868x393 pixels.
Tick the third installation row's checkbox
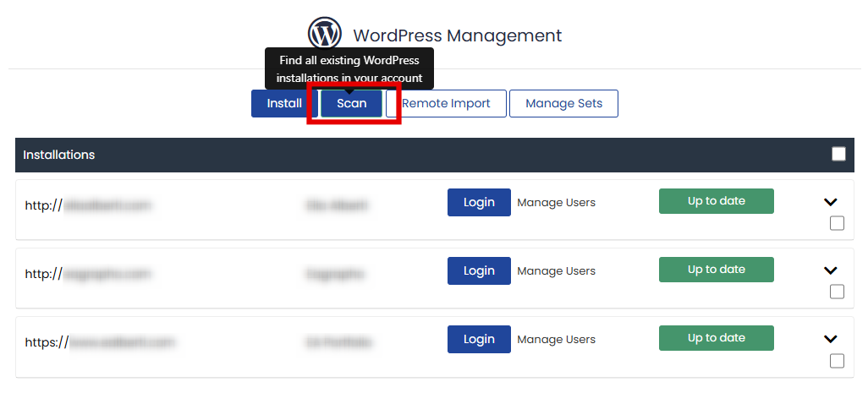(837, 361)
